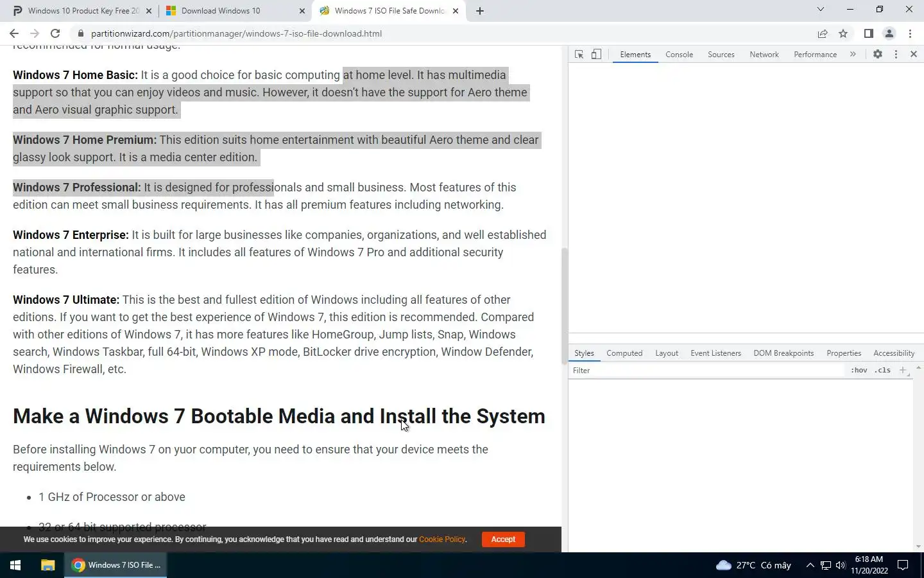Screen dimensions: 924x578
Task: Add new style rule plus icon
Action: (x=903, y=370)
